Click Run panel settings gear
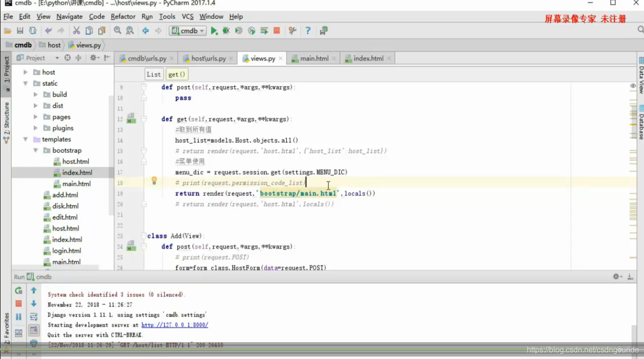 617,277
